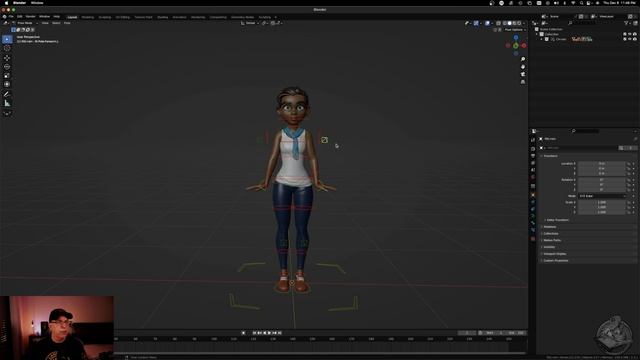
Task: Open the Render menu
Action: [x=31, y=17]
